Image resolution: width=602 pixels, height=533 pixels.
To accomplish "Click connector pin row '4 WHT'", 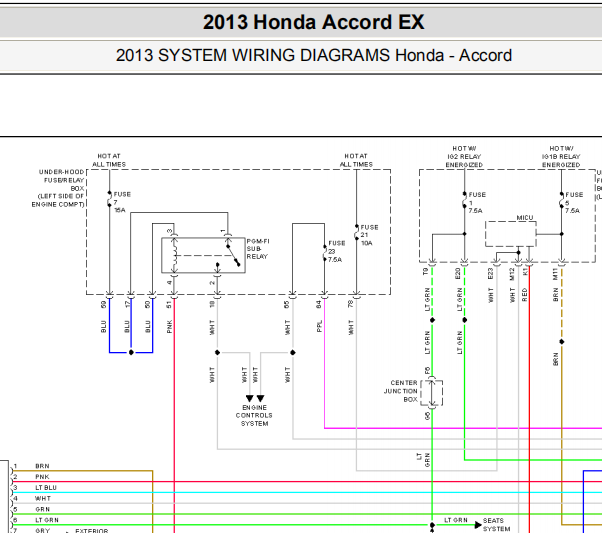I will [31, 498].
